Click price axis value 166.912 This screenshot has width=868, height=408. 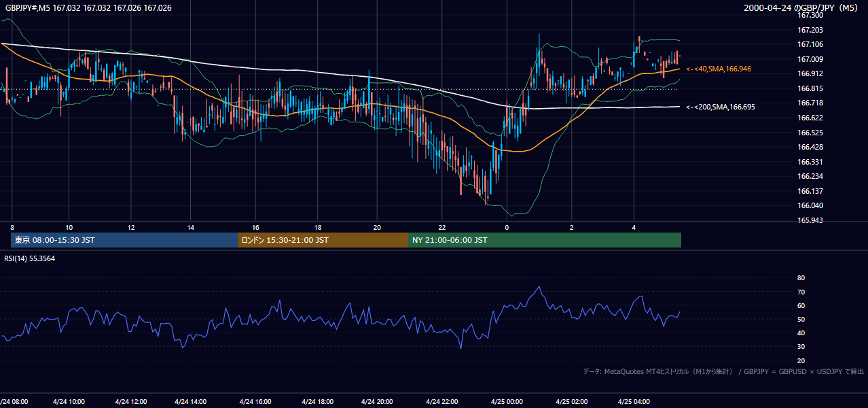pyautogui.click(x=810, y=73)
